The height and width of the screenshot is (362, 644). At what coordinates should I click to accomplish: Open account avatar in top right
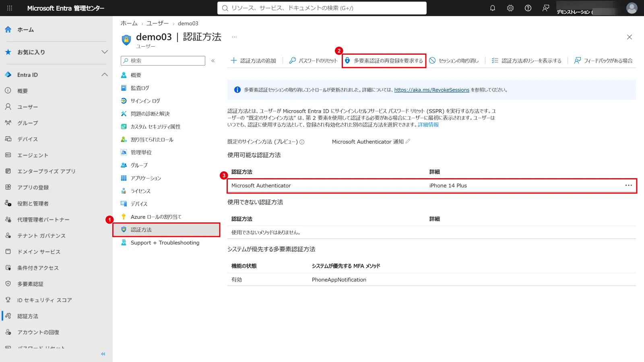click(632, 8)
